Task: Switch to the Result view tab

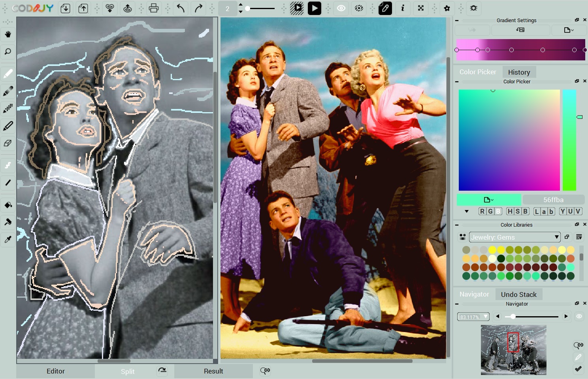Action: point(213,371)
